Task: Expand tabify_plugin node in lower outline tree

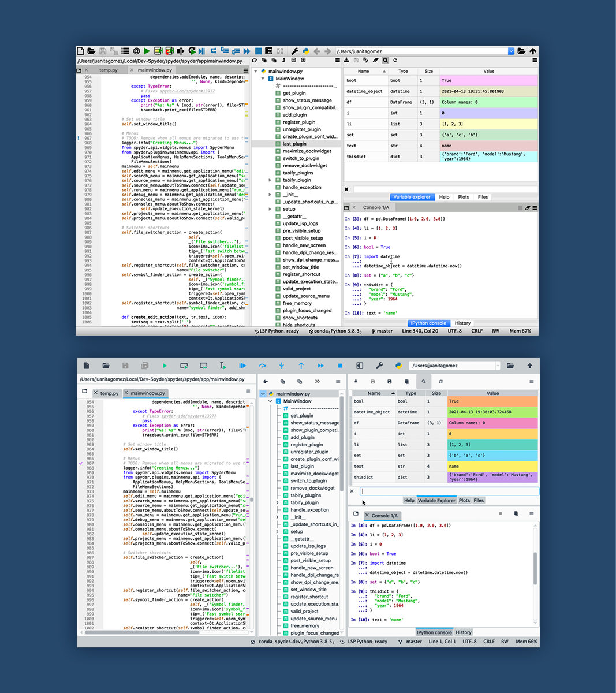Action: tap(278, 502)
